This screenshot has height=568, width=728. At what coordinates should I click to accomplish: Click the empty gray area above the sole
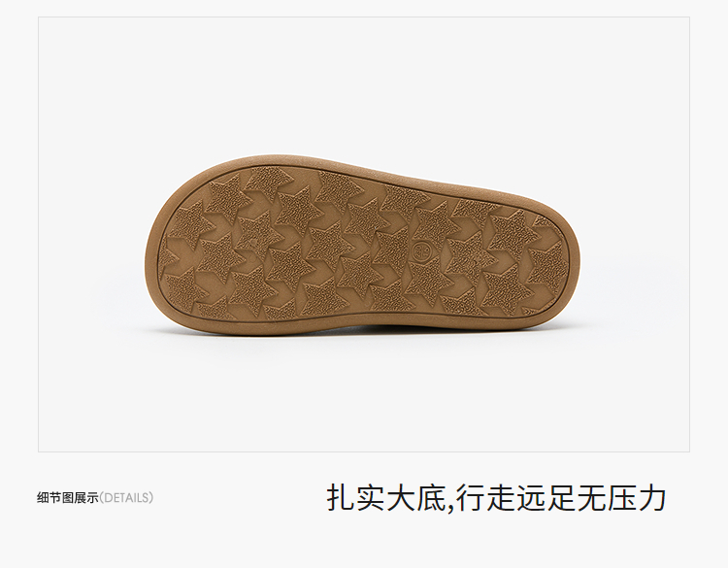364,85
